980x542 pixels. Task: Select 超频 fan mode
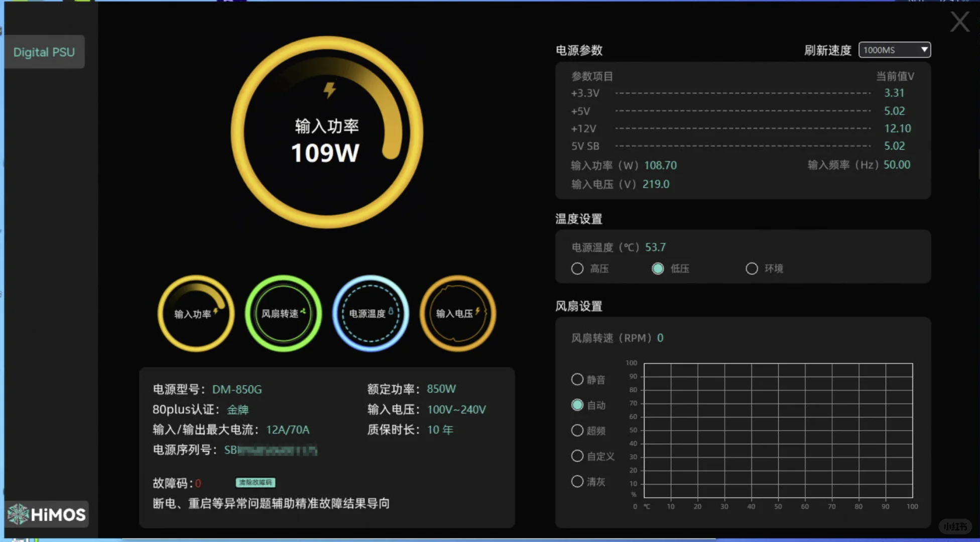pyautogui.click(x=577, y=430)
